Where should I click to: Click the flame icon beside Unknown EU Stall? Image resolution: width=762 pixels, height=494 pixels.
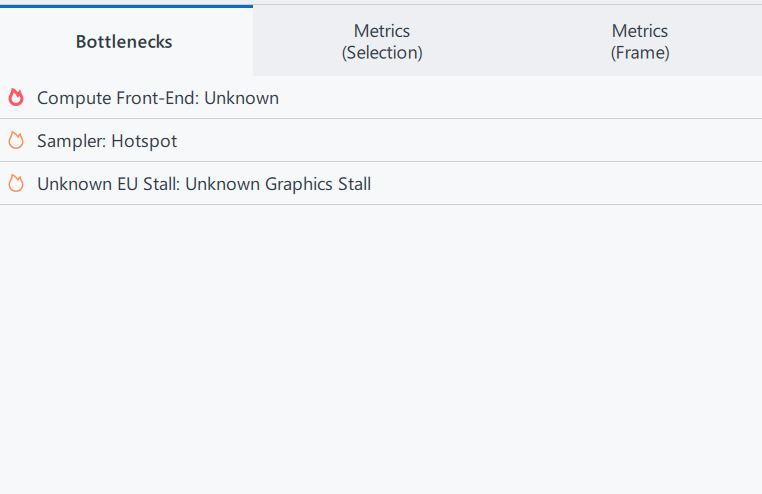click(15, 184)
